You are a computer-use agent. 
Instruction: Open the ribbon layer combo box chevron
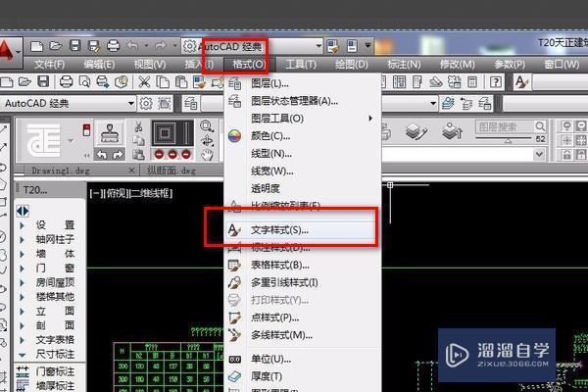pos(539,154)
